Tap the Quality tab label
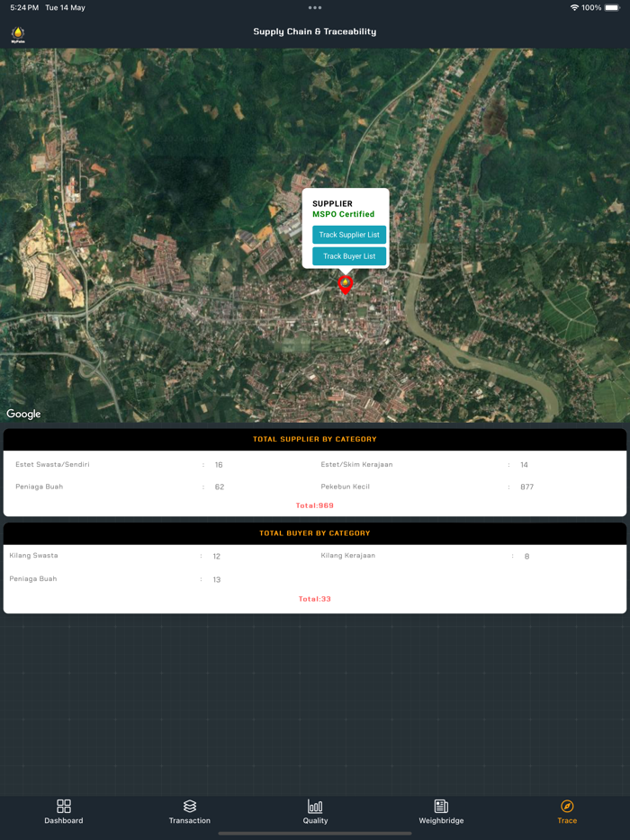The image size is (630, 840). (x=315, y=820)
